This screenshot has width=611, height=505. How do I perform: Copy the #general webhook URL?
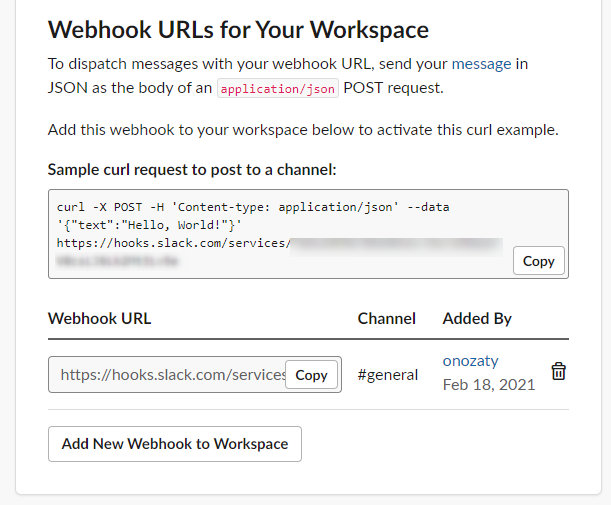tap(311, 374)
